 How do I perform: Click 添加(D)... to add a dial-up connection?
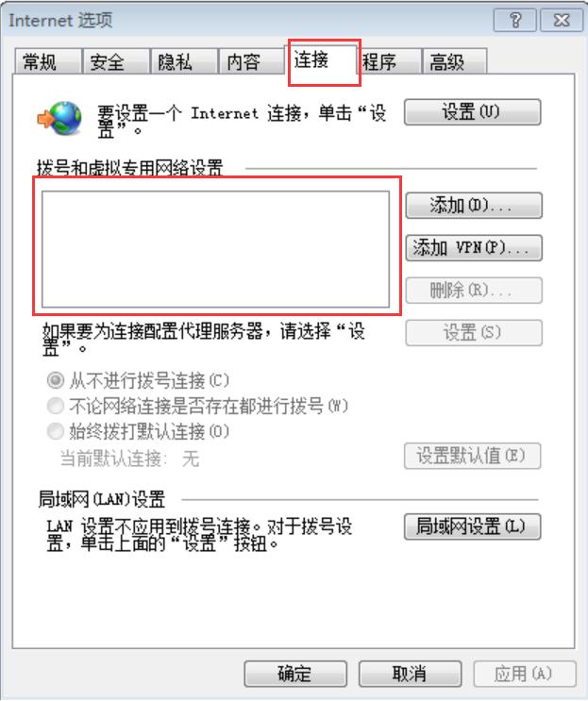pos(474,205)
